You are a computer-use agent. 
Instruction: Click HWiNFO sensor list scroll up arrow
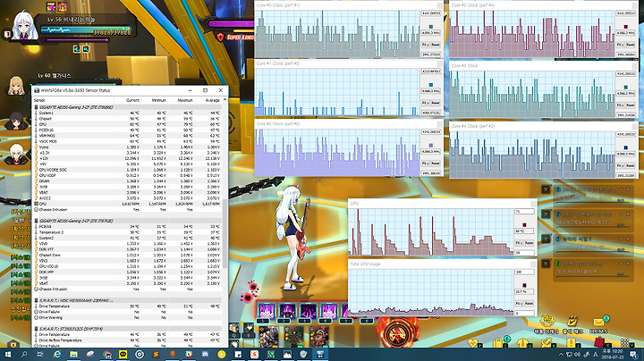point(225,100)
